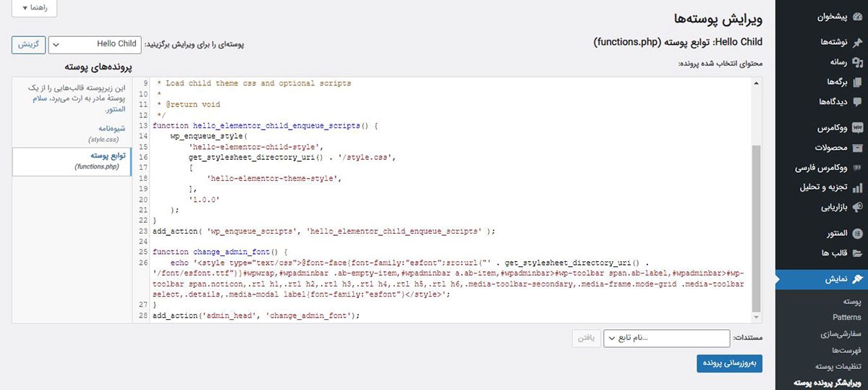Click the code editor vertical scrollbar

757,217
